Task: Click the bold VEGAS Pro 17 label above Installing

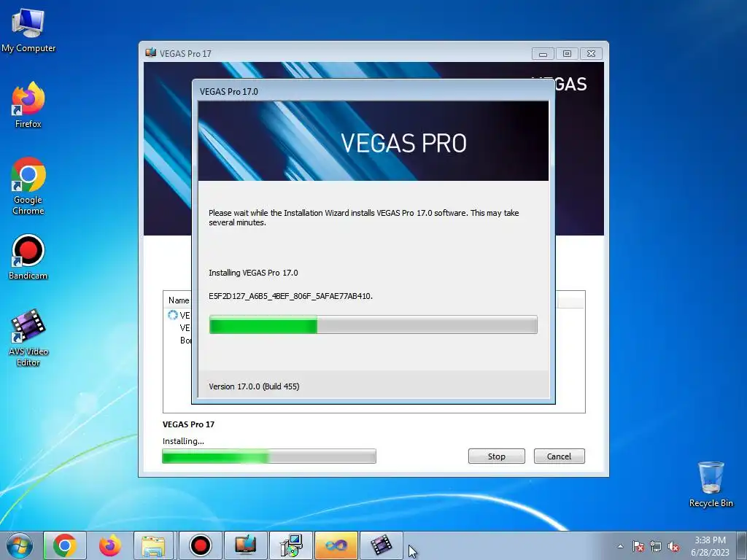Action: (x=189, y=424)
